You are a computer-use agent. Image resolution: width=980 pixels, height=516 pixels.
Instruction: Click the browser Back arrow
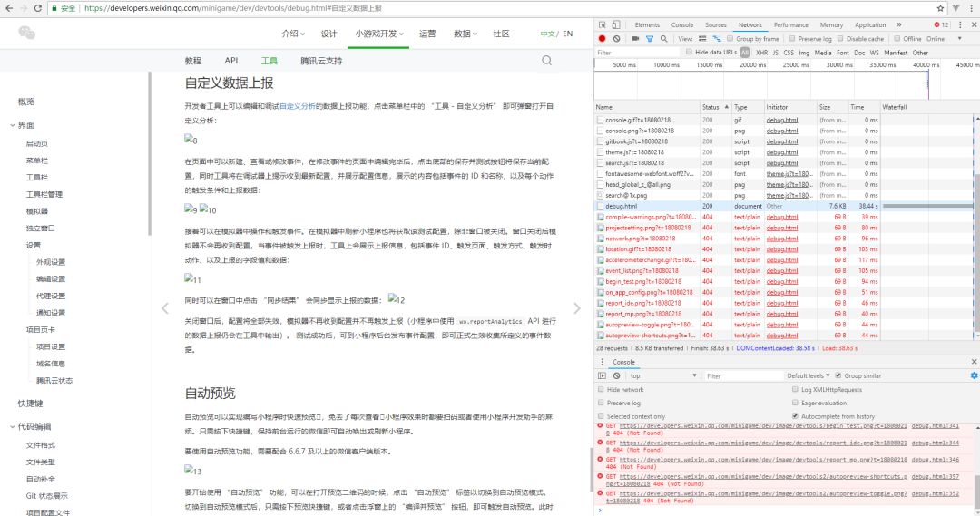pyautogui.click(x=9, y=8)
